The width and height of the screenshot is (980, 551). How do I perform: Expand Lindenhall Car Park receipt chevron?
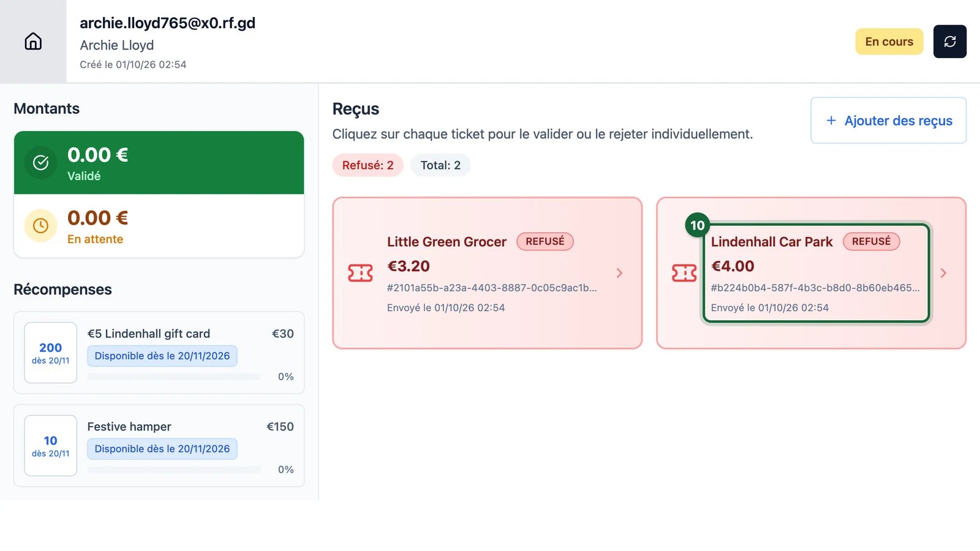tap(943, 273)
